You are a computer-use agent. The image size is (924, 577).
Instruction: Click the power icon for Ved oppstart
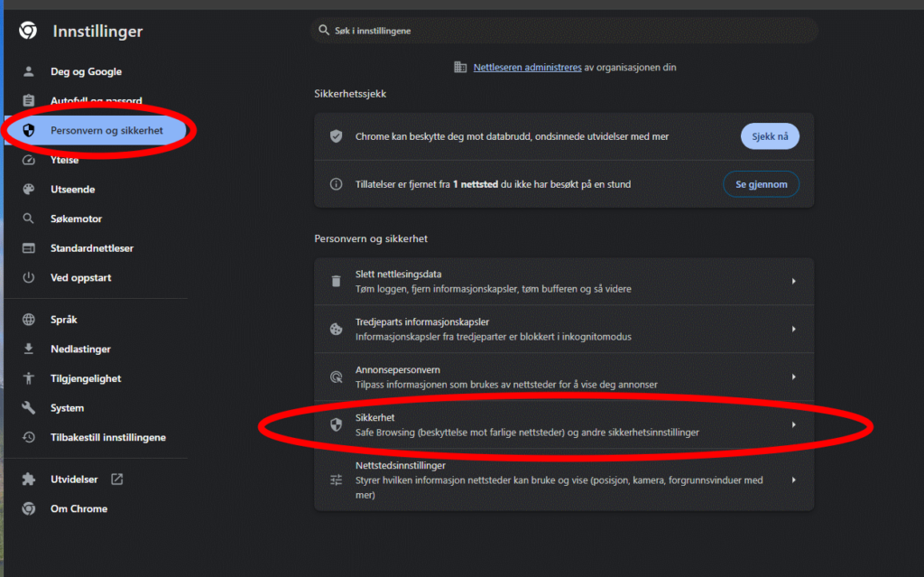point(28,278)
